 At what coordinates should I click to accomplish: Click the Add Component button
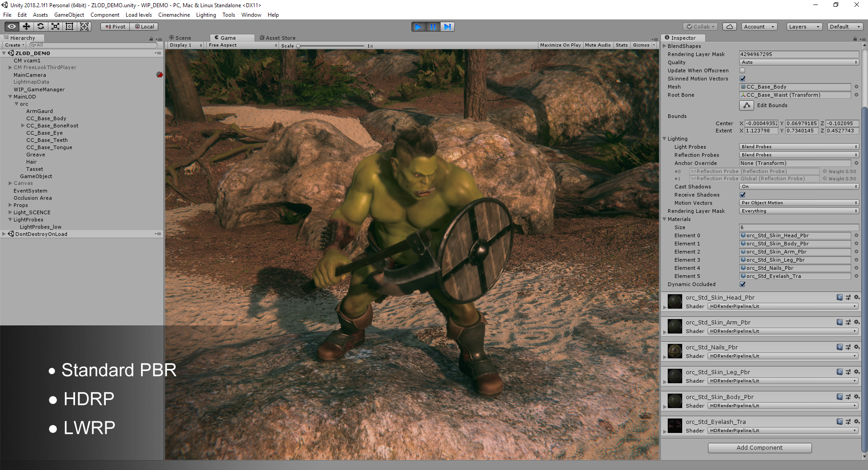pyautogui.click(x=759, y=448)
